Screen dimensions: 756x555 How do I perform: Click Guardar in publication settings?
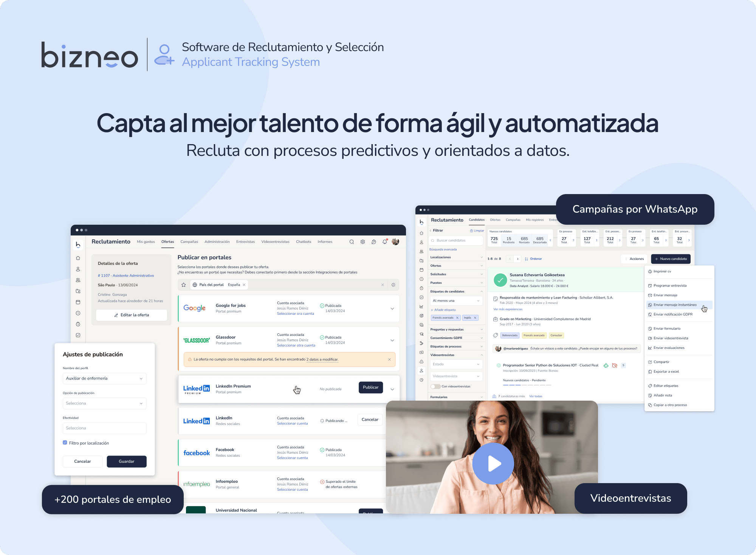pos(126,461)
